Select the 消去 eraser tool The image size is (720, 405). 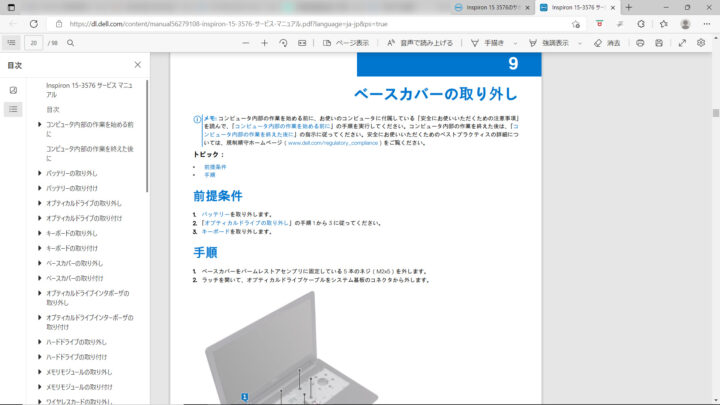point(606,43)
